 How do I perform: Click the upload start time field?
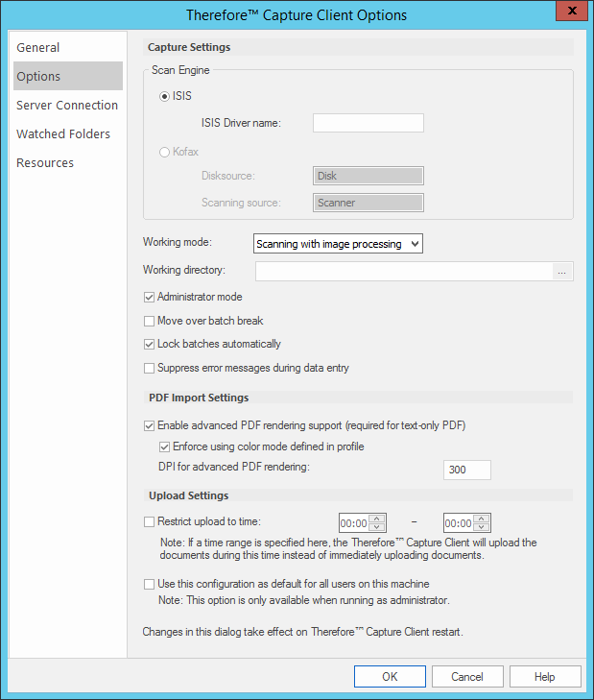pyautogui.click(x=354, y=523)
